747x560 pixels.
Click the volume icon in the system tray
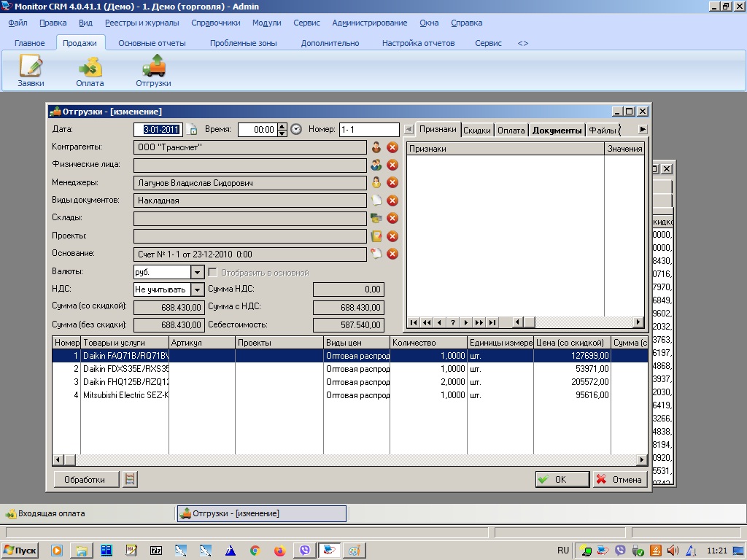[x=671, y=550]
